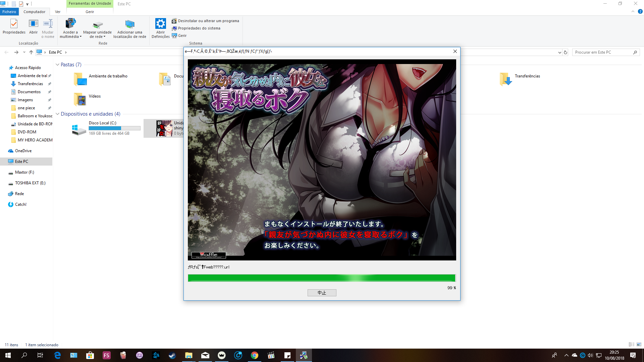
Task: Expand chevron after Este PC breadcrumb
Action: click(66, 52)
